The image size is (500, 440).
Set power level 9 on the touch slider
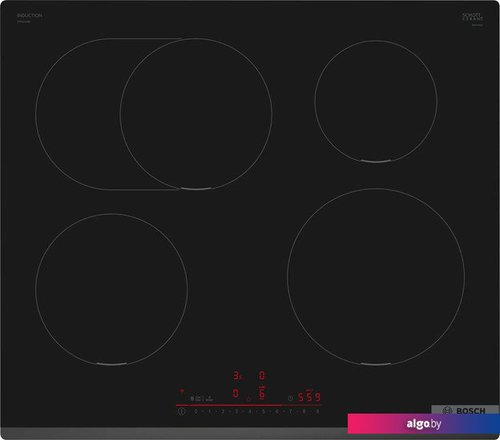click(x=317, y=412)
